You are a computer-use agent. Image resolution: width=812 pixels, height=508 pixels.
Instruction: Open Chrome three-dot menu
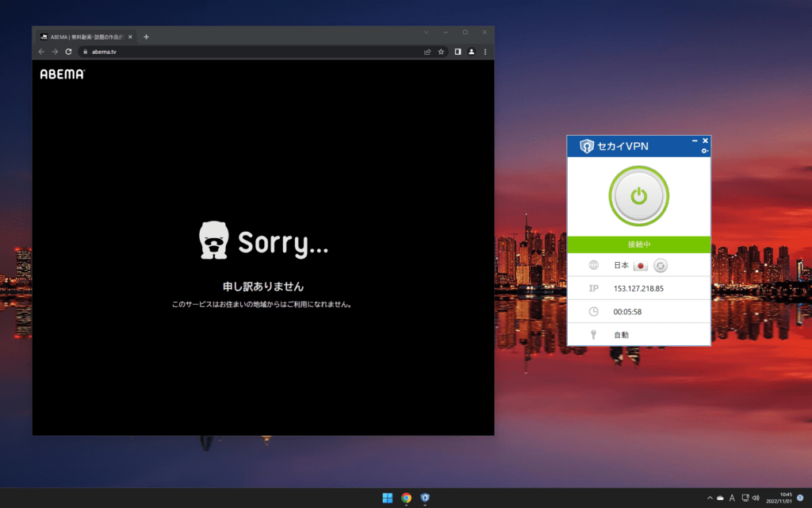tap(485, 52)
